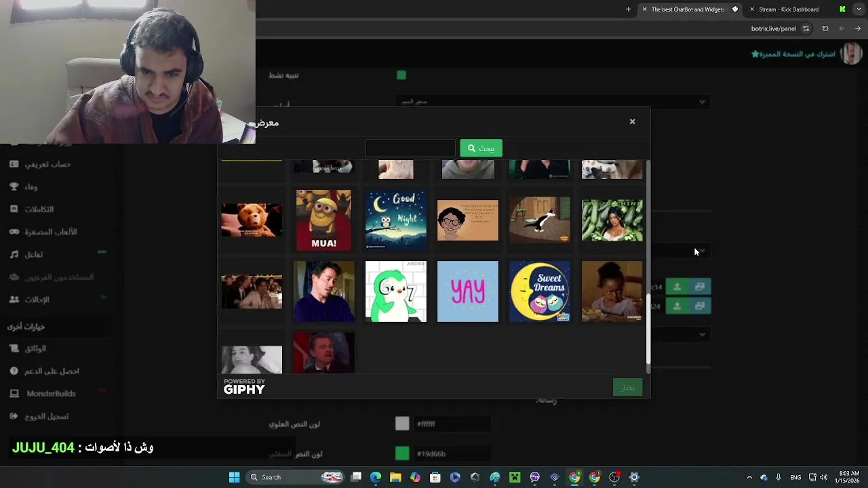
Task: Select the teddy bear GIF
Action: click(252, 220)
